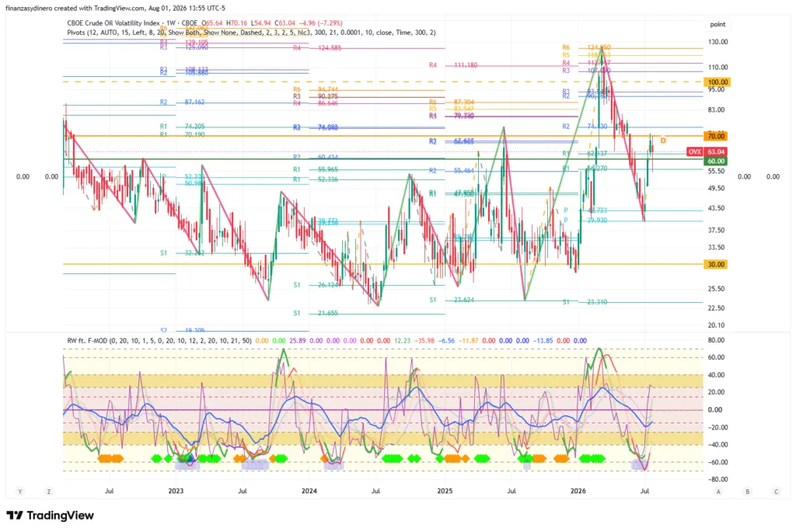Click the R2 87.162 pivot label
Image resolution: width=796 pixels, height=532 pixels.
[182, 103]
